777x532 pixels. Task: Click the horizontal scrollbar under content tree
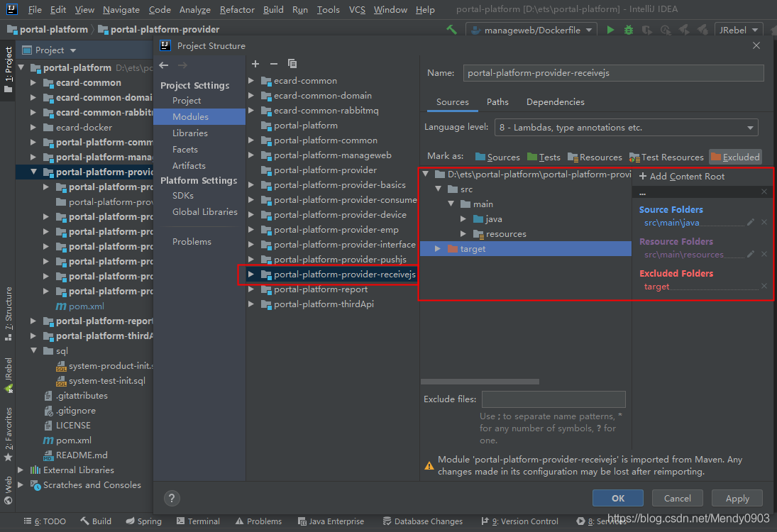tap(480, 382)
